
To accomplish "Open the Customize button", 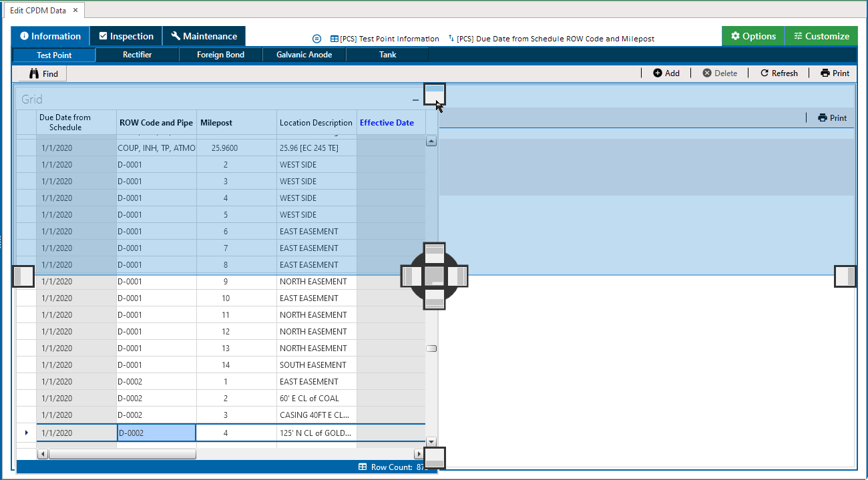I will tap(821, 36).
